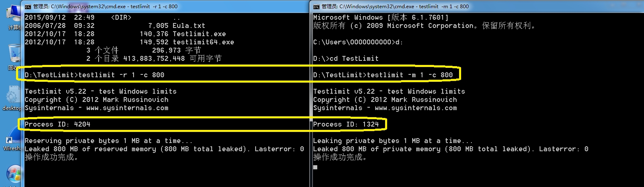
Task: Click the 'testlimit -r 1 -c 800' command line
Action: click(x=124, y=75)
